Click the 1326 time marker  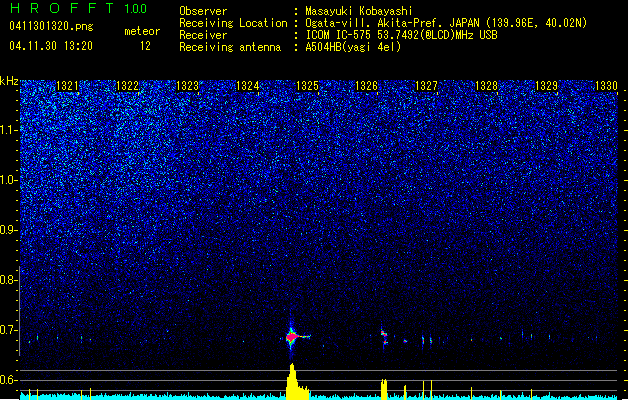click(x=367, y=86)
